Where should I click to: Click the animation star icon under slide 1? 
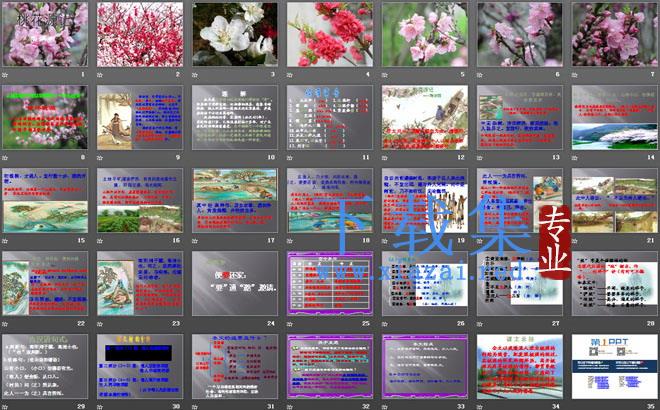[x=5, y=75]
